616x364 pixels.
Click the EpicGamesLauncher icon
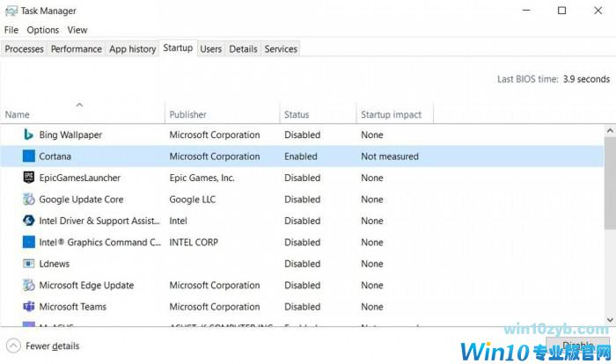[x=28, y=178]
